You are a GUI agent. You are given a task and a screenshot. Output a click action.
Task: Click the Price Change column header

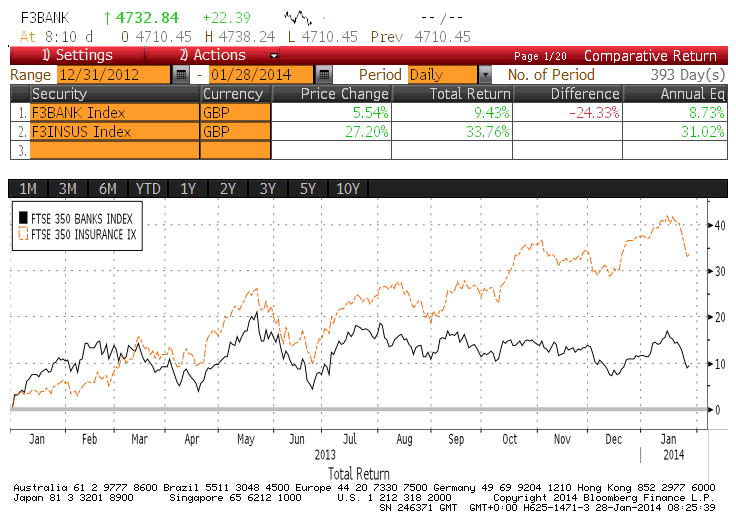click(331, 94)
